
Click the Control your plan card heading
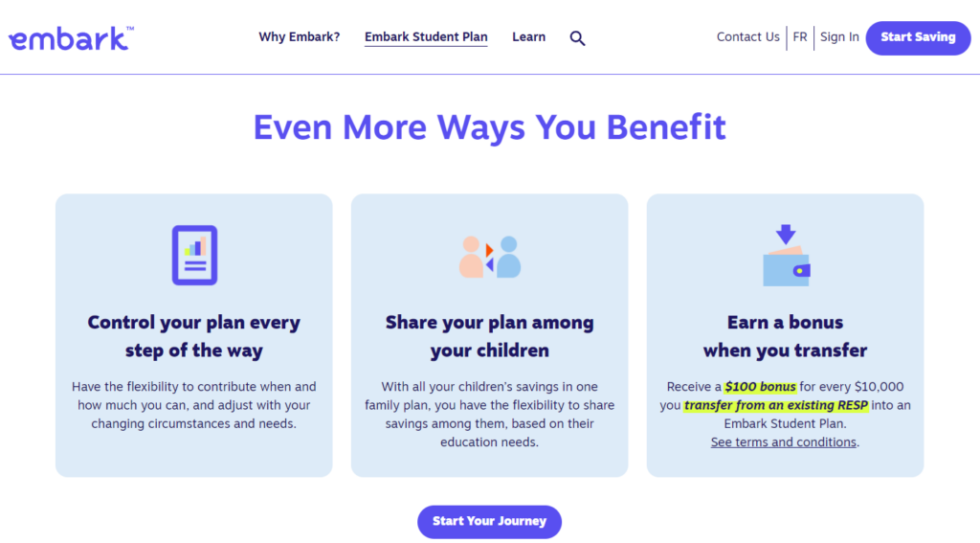pos(194,336)
